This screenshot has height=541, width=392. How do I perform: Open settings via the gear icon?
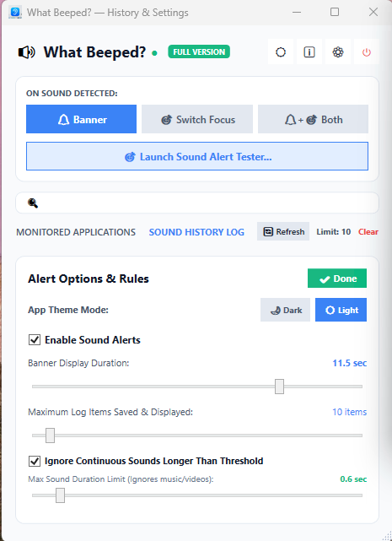338,52
